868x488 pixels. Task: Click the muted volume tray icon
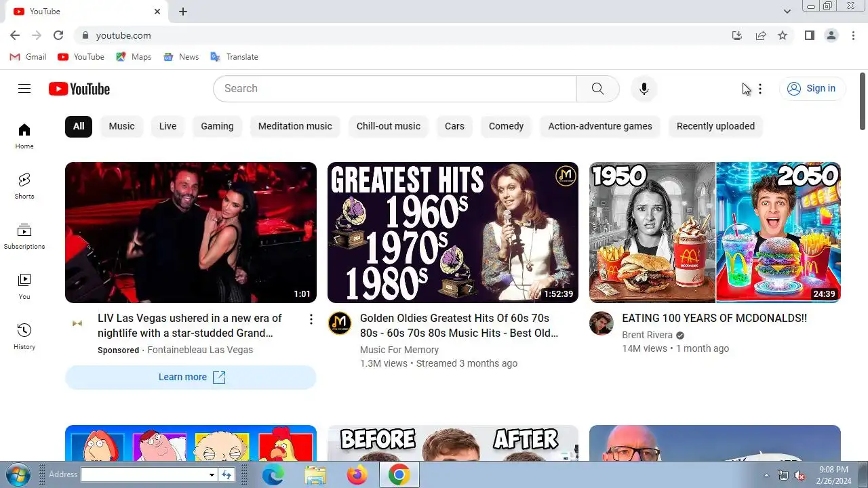tap(800, 475)
